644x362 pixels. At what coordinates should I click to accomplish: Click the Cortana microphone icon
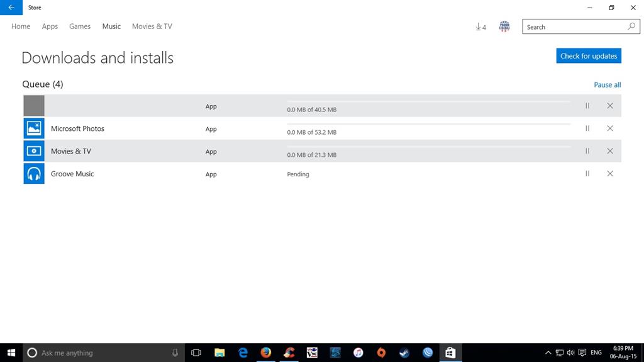175,353
